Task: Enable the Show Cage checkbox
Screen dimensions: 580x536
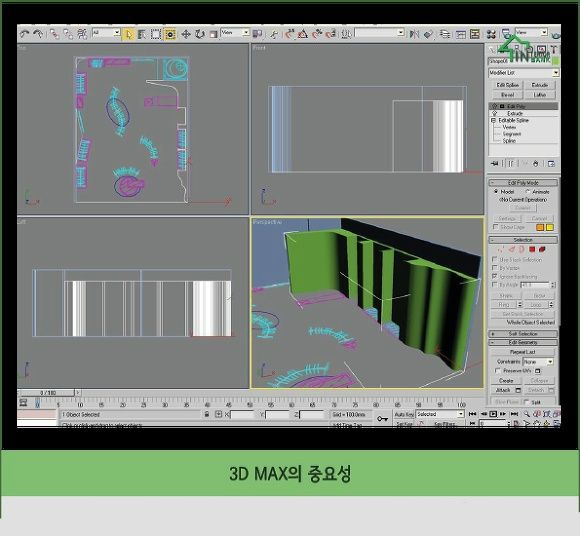Action: (x=496, y=227)
